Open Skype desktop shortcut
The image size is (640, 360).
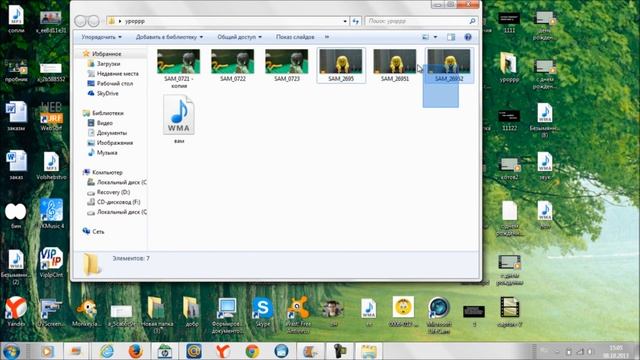coord(262,312)
